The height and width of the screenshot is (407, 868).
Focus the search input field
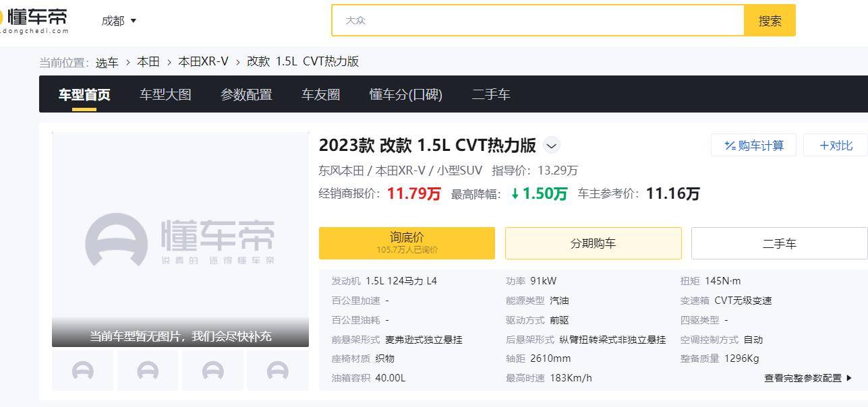(538, 20)
